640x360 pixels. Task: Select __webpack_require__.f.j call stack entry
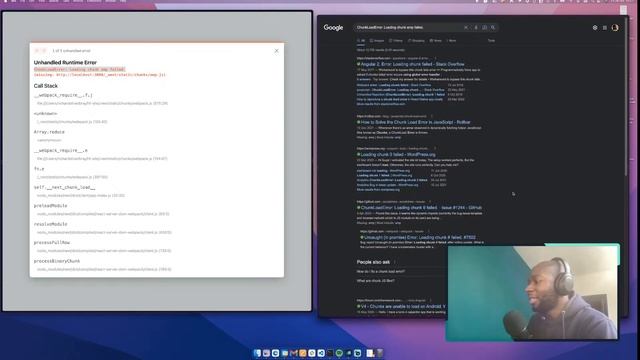[x=63, y=95]
